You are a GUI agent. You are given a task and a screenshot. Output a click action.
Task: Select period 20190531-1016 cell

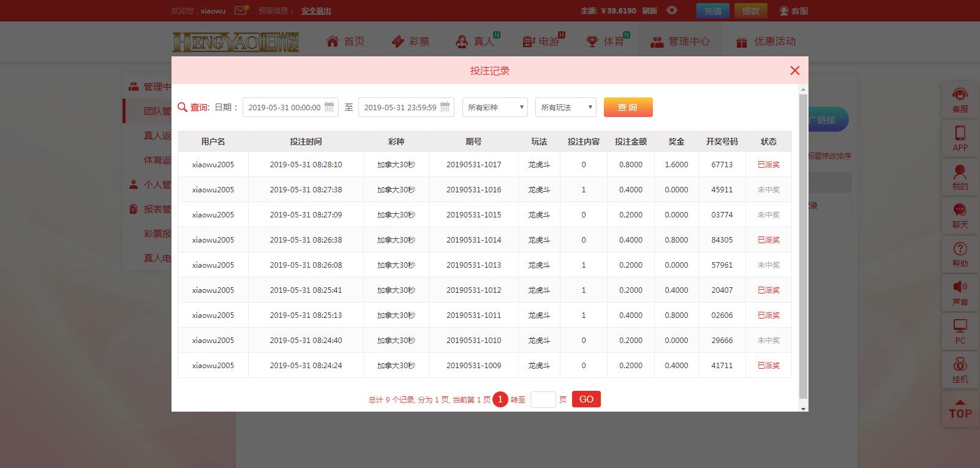click(x=473, y=190)
